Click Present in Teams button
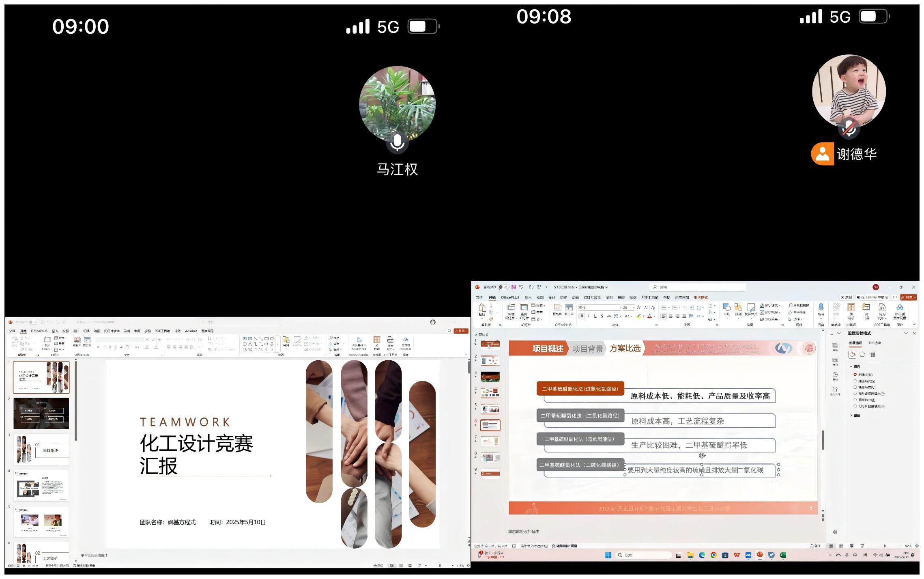924x579 pixels. point(872,297)
